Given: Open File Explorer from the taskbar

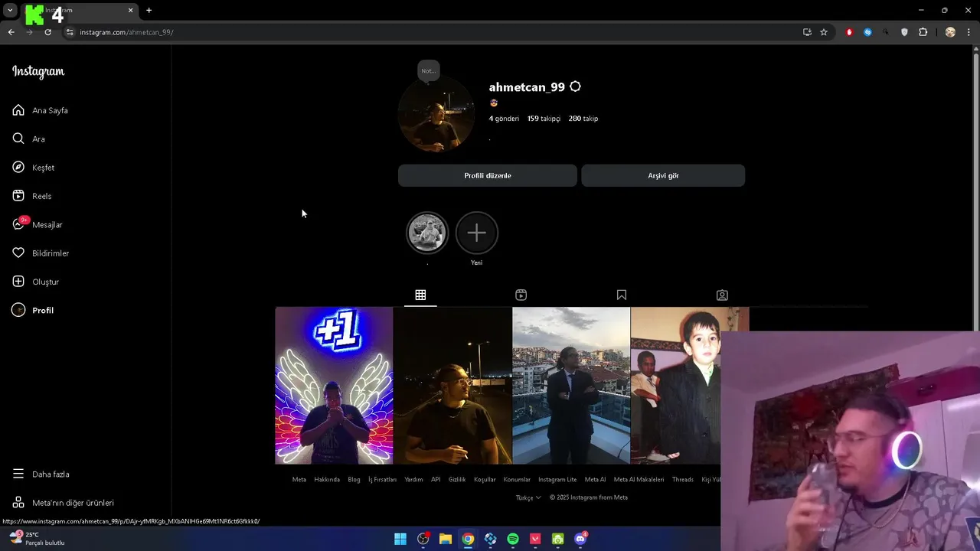Looking at the screenshot, I should [x=446, y=539].
